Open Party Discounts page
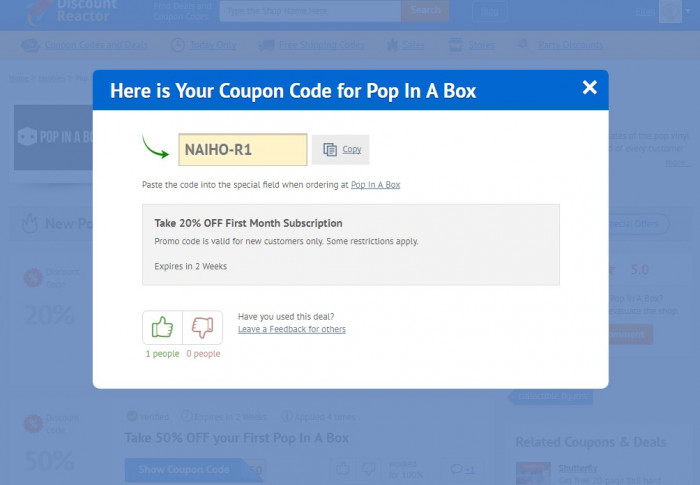700x485 pixels. (571, 45)
